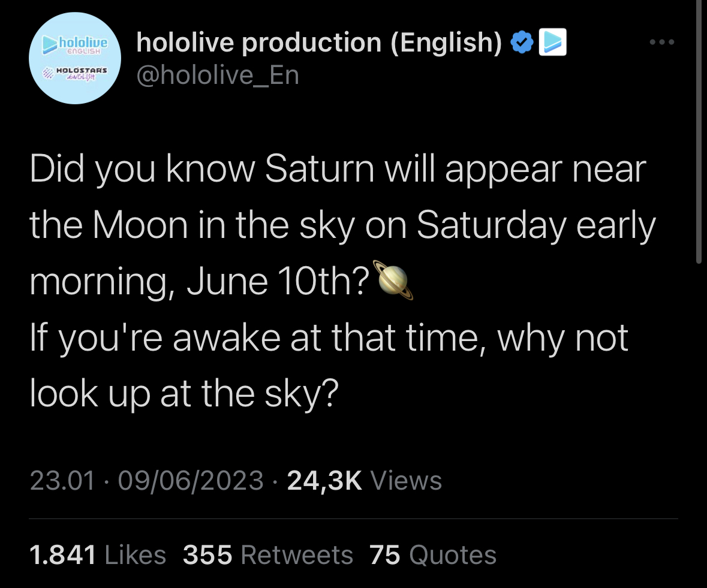Open the three-dot more options menu
Image resolution: width=707 pixels, height=588 pixels.
tap(662, 43)
